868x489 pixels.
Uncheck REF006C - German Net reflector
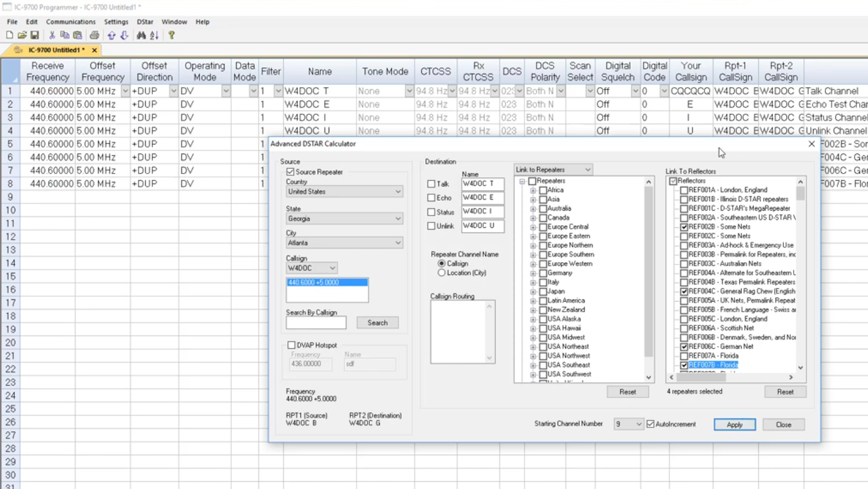pyautogui.click(x=684, y=347)
